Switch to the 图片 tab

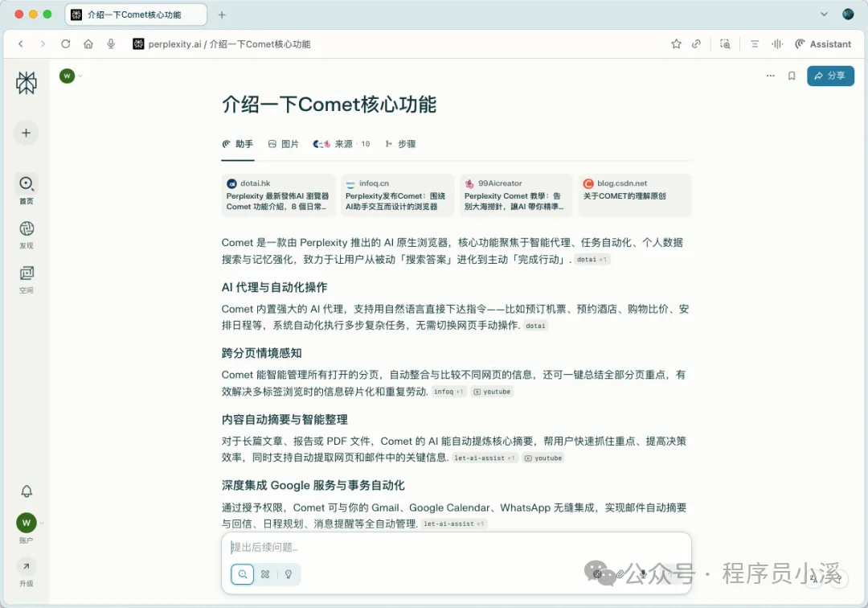pos(284,144)
